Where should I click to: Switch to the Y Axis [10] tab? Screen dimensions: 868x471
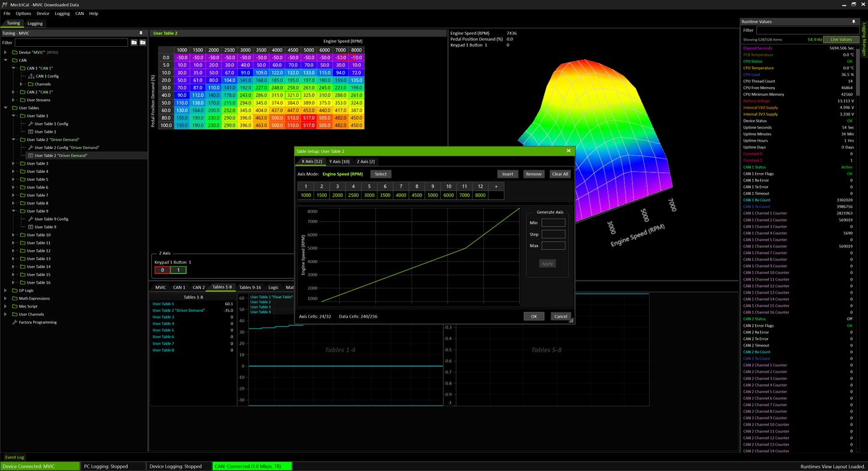point(339,162)
